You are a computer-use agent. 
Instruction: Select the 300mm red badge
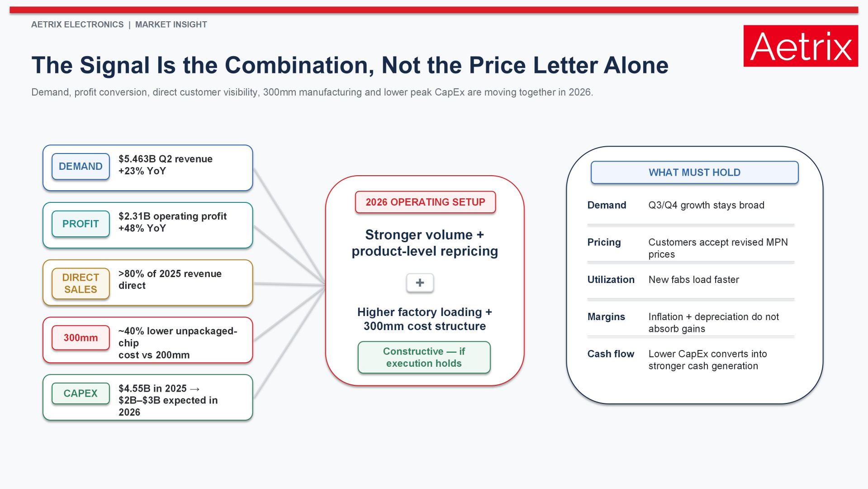click(x=81, y=338)
